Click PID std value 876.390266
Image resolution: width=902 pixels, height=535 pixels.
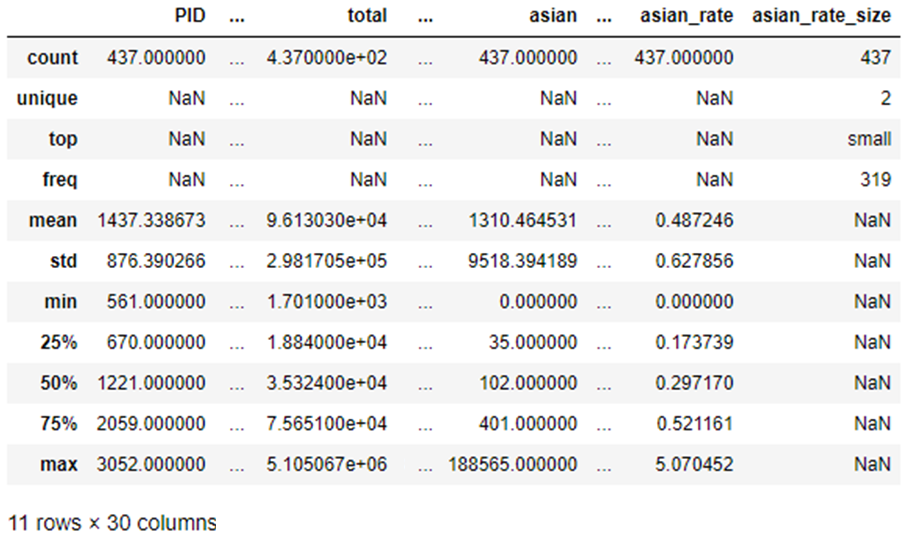coord(156,261)
